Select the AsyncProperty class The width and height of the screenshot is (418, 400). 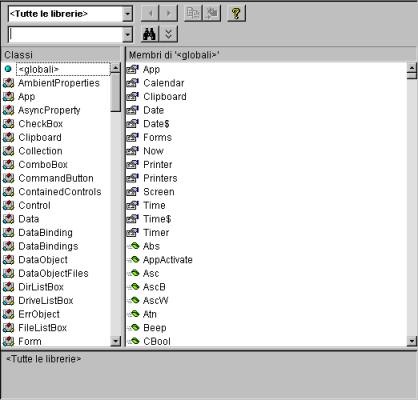coord(49,110)
